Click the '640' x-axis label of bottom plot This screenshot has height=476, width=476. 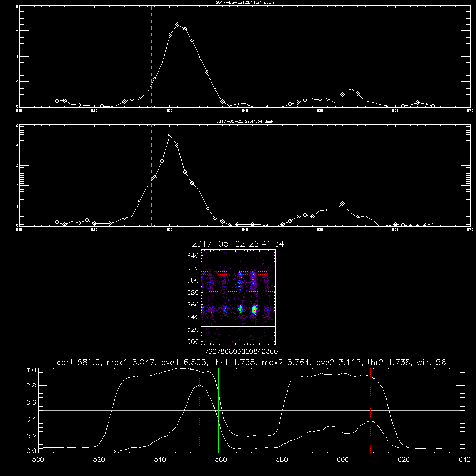tap(465, 460)
